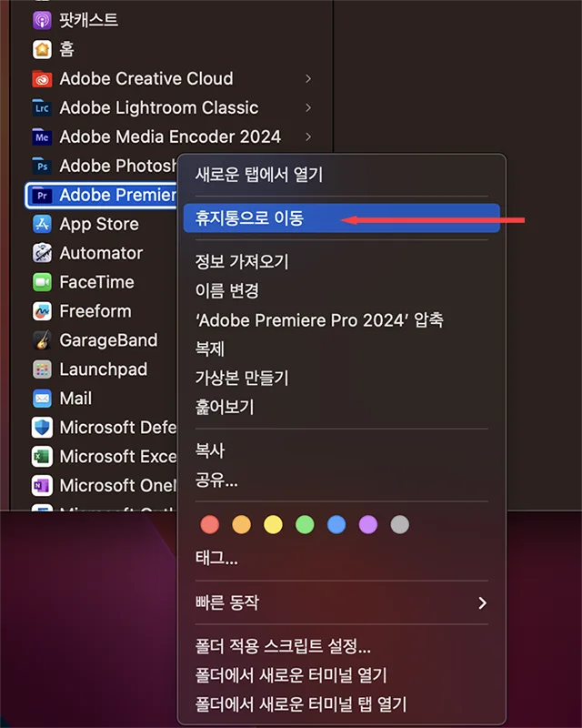Apply the gray tag color
This screenshot has width=582, height=728.
click(x=399, y=525)
